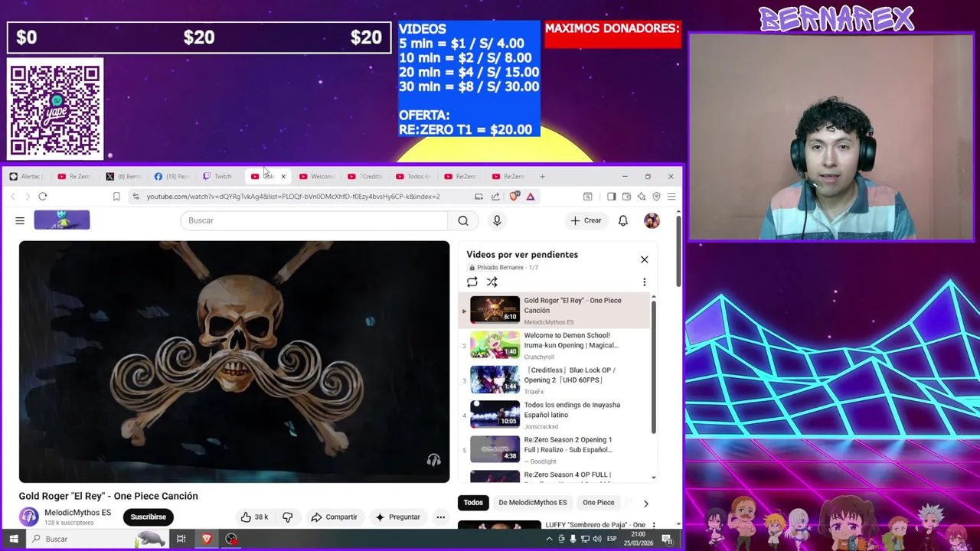
Task: Go back in browser history
Action: coord(13,197)
